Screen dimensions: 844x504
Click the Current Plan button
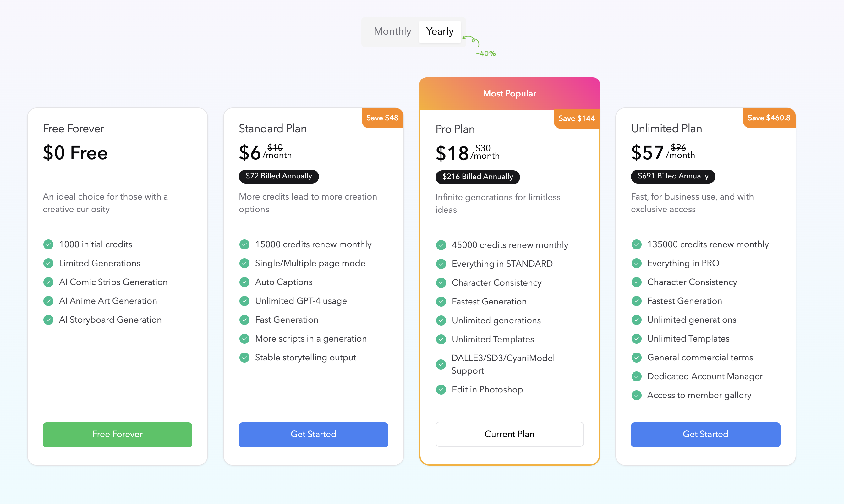509,434
